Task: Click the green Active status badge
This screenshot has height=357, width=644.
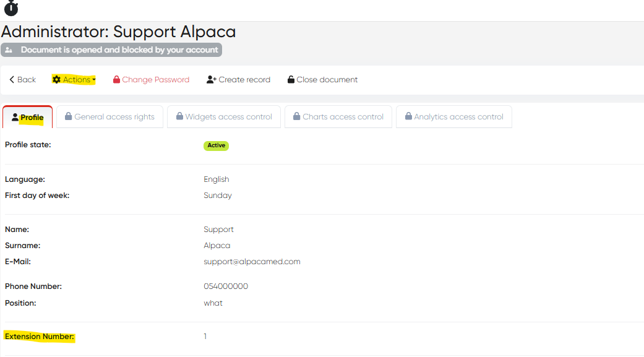Action: pyautogui.click(x=217, y=145)
